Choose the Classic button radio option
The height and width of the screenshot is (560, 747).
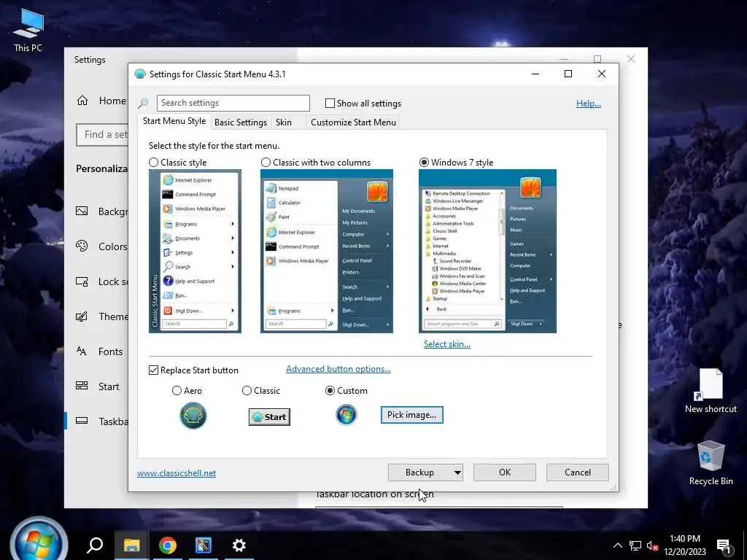[x=247, y=391]
